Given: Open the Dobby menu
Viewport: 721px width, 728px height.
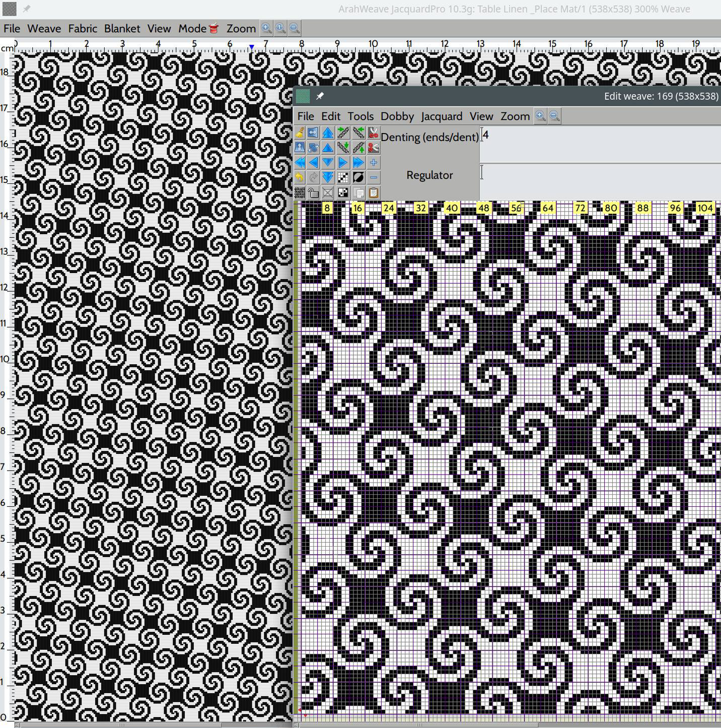Looking at the screenshot, I should coord(397,116).
